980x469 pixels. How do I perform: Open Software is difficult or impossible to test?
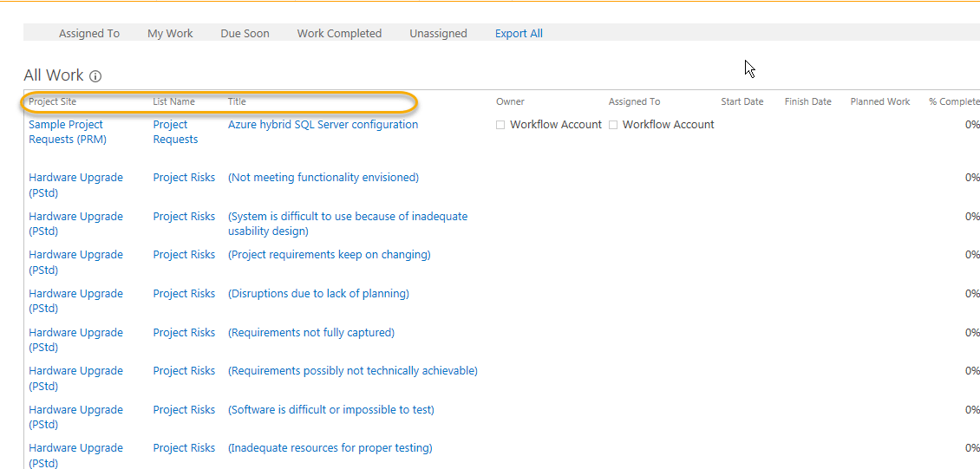pos(331,410)
